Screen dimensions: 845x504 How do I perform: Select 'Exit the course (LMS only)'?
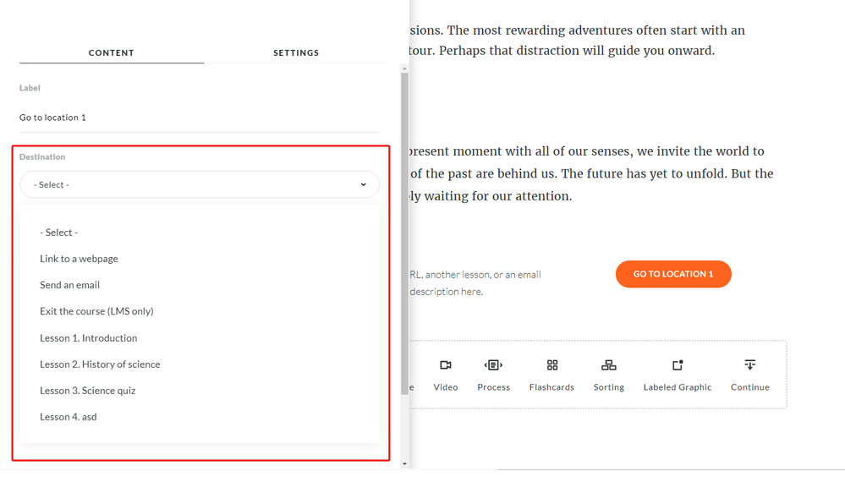96,311
